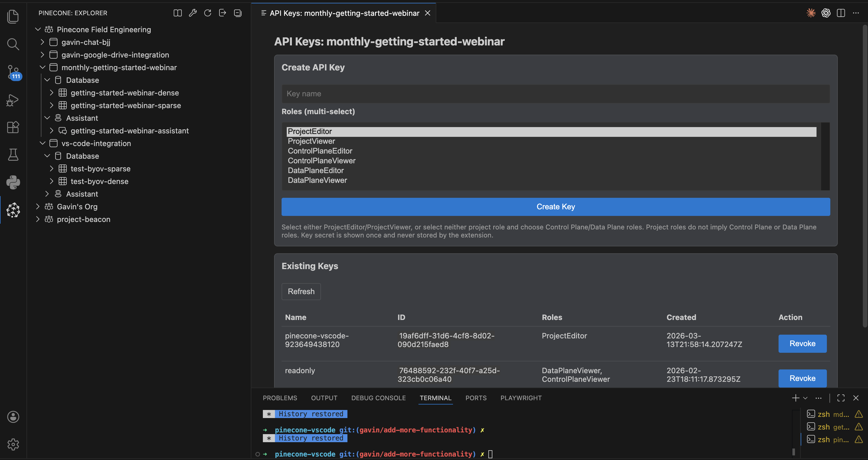868x460 pixels.
Task: Switch to the PLAYWRIGHT panel tab
Action: coord(521,398)
